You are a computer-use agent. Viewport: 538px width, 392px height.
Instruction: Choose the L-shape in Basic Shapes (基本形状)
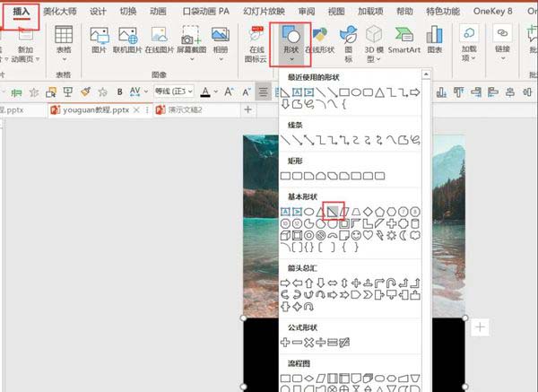[x=368, y=223]
